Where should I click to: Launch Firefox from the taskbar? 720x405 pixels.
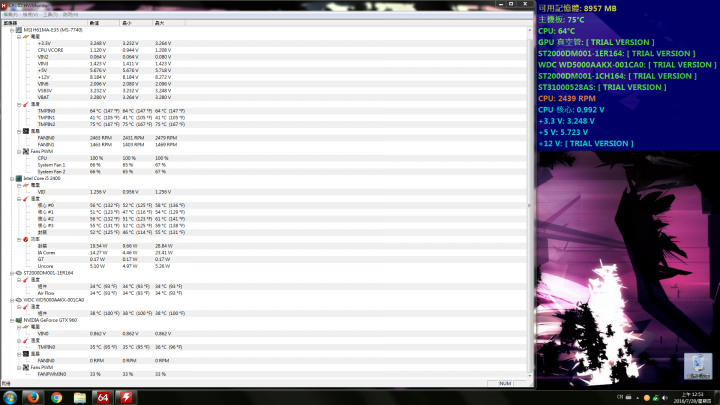point(33,398)
